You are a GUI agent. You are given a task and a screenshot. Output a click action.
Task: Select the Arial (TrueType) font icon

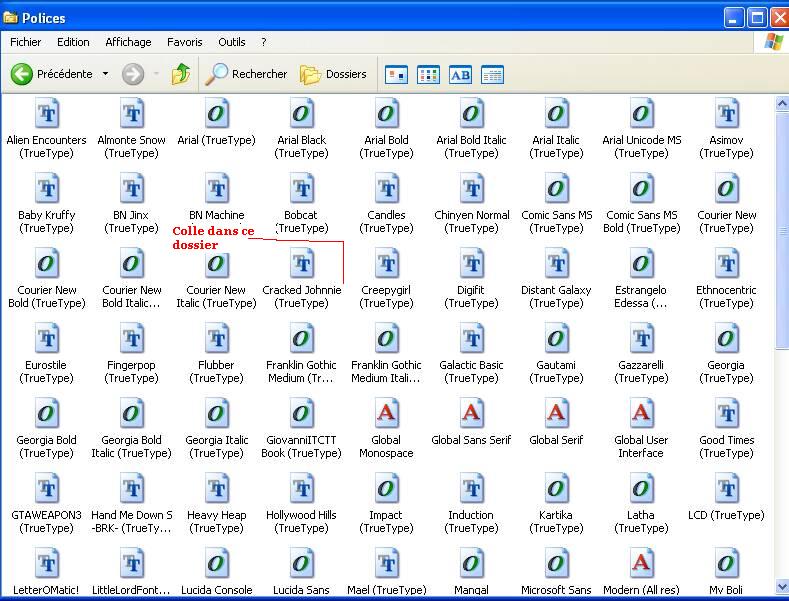click(217, 113)
